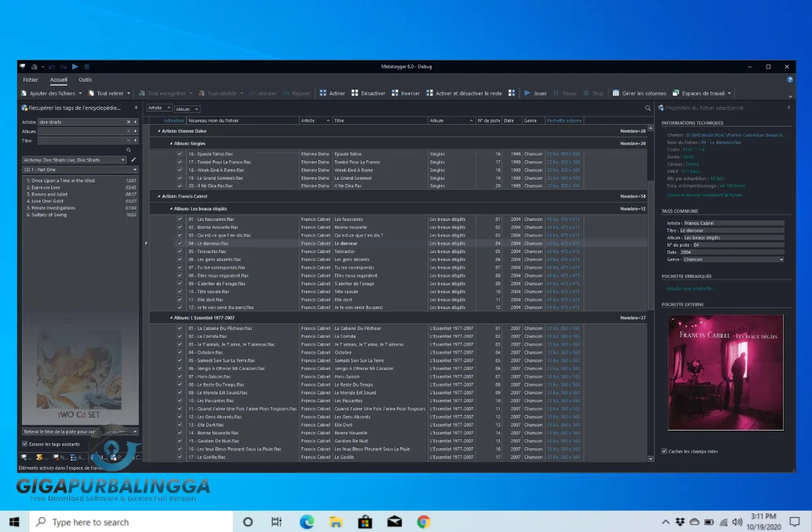Click the gold stacked icon tab at bottom-left
The width and height of the screenshot is (812, 532).
(39, 457)
